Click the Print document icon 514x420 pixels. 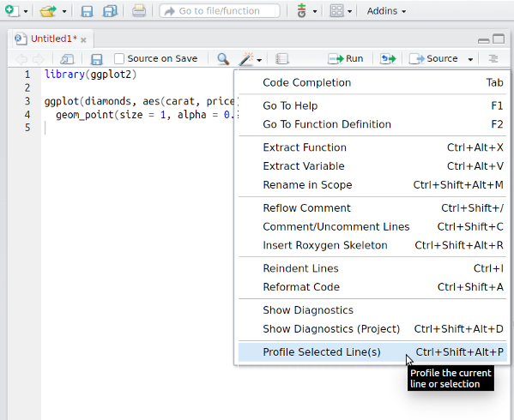point(139,11)
